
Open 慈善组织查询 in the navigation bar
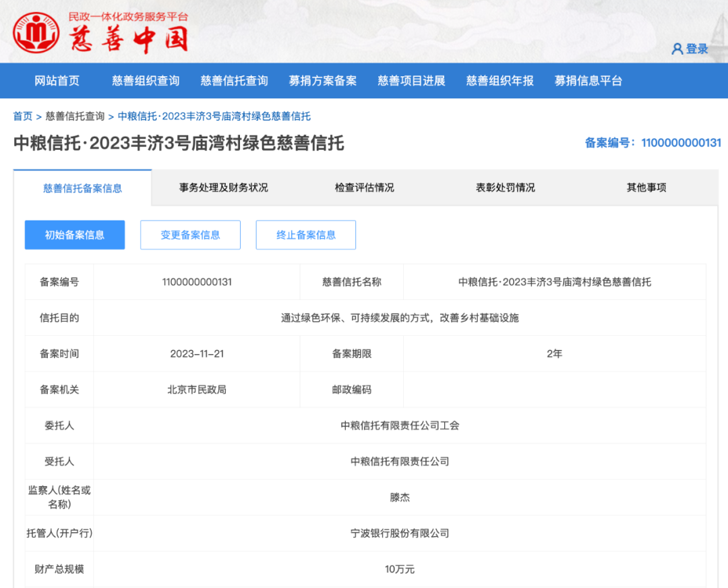coord(146,81)
